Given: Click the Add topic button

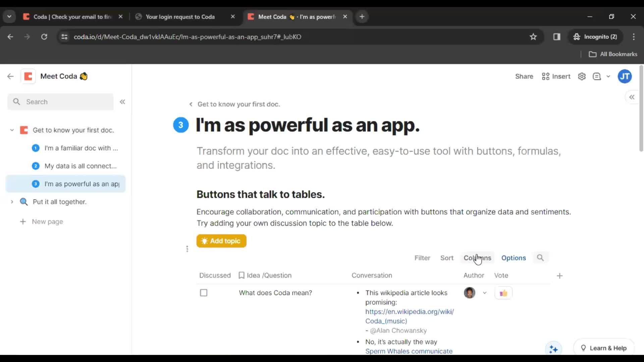Looking at the screenshot, I should [222, 241].
